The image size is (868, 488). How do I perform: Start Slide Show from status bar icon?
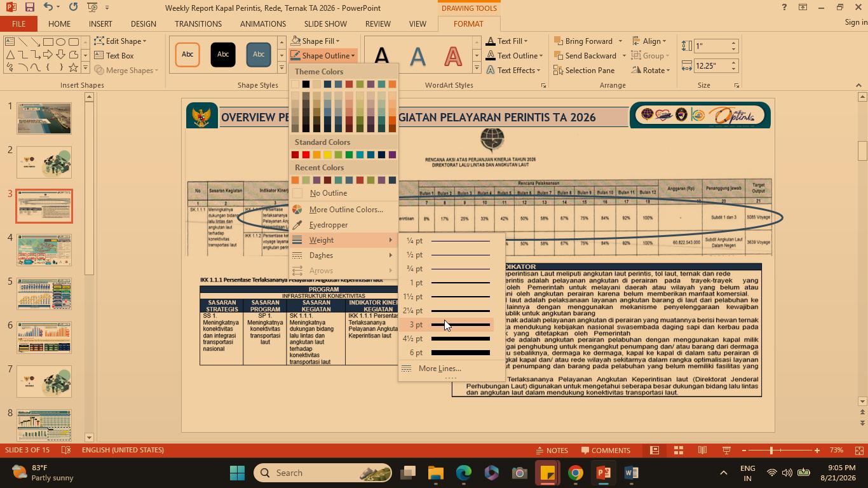(x=726, y=451)
